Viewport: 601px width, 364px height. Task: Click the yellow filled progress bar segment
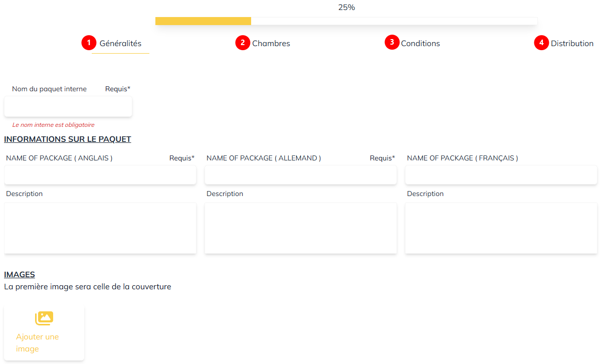(203, 21)
